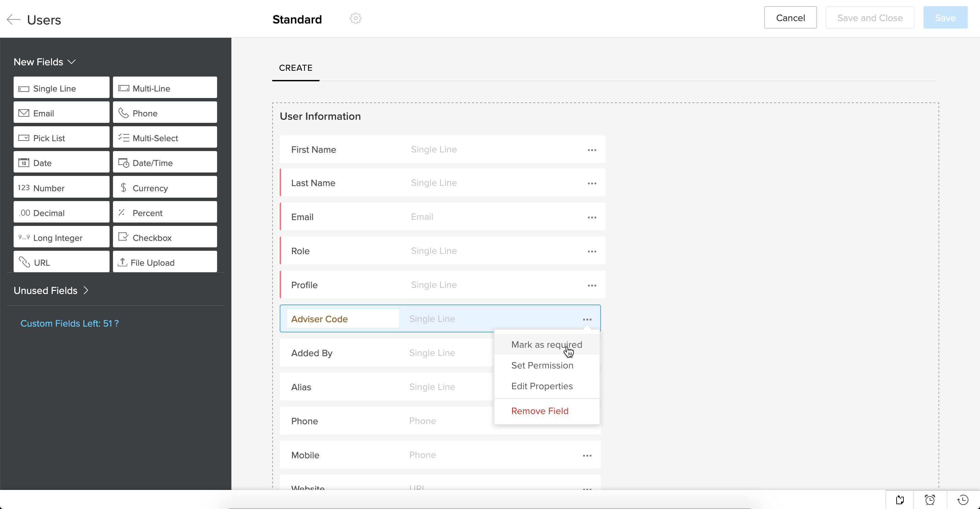This screenshot has width=980, height=509.
Task: Open recent history clock icon
Action: pyautogui.click(x=963, y=499)
